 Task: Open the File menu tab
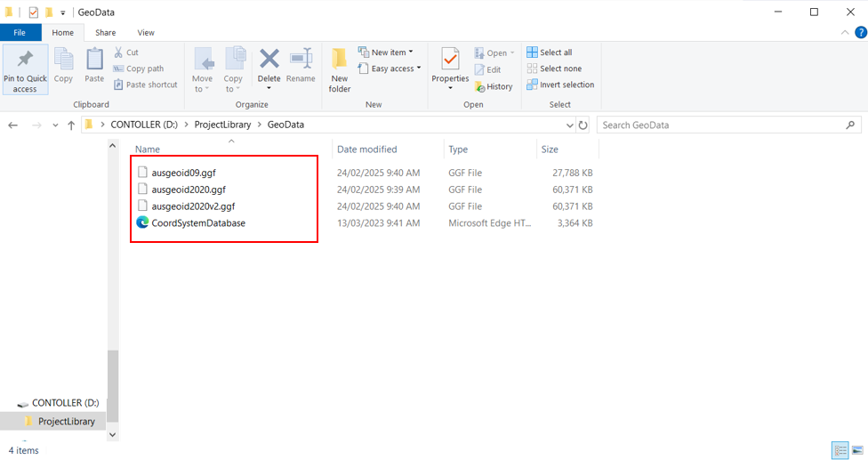[20, 33]
